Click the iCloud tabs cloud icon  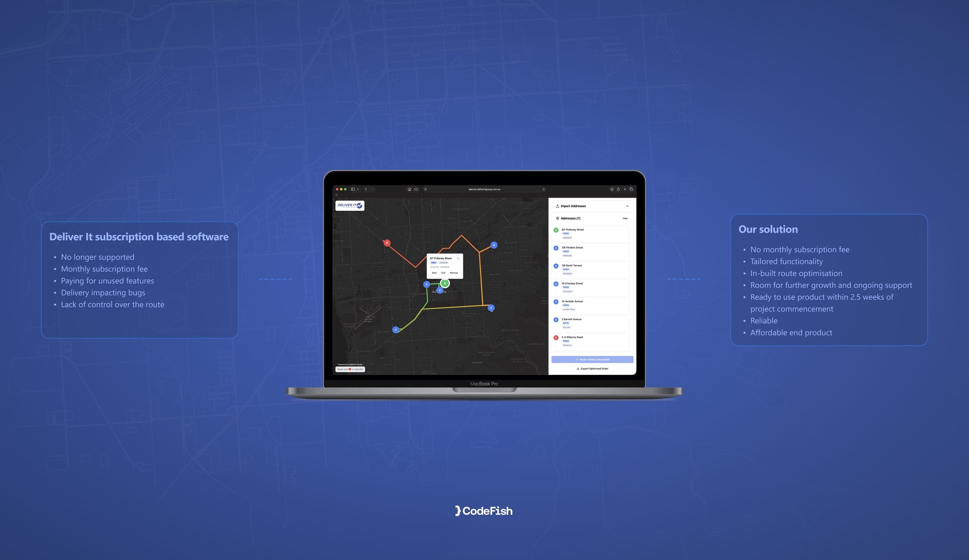click(416, 189)
